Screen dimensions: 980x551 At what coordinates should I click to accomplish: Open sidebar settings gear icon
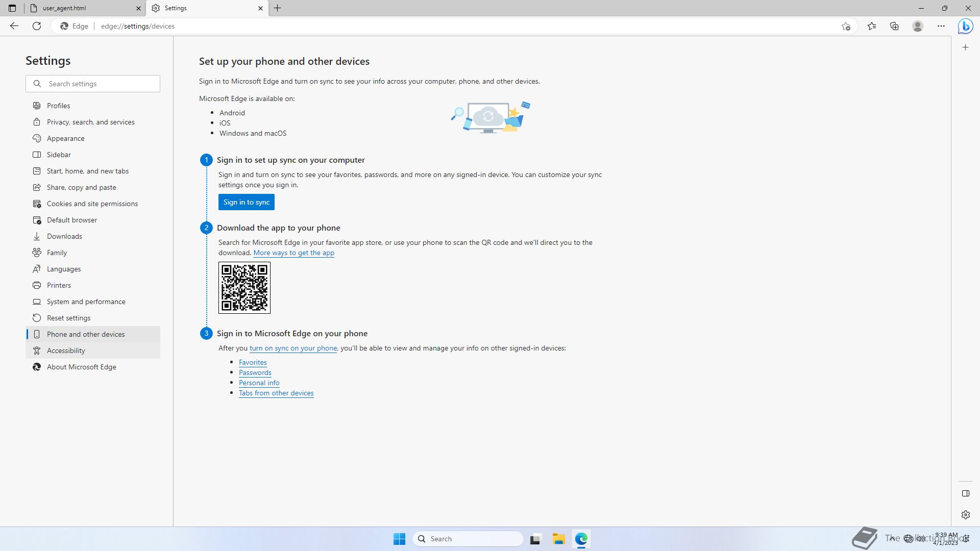click(x=965, y=515)
